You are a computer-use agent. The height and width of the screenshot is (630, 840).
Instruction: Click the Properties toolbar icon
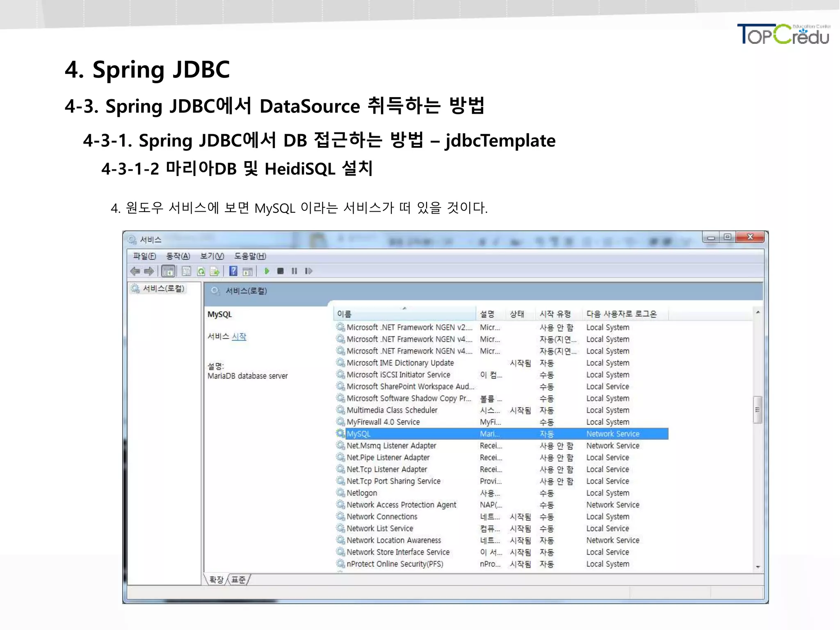(187, 271)
